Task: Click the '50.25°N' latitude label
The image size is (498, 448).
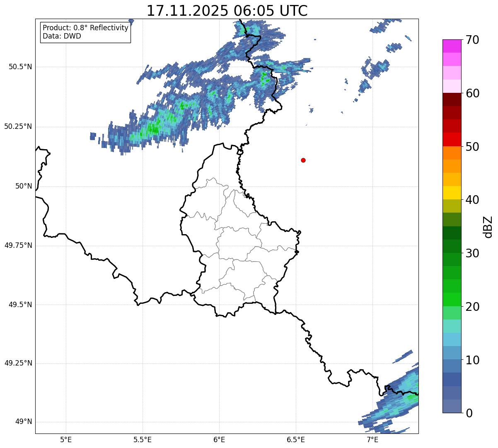Action: tap(18, 127)
